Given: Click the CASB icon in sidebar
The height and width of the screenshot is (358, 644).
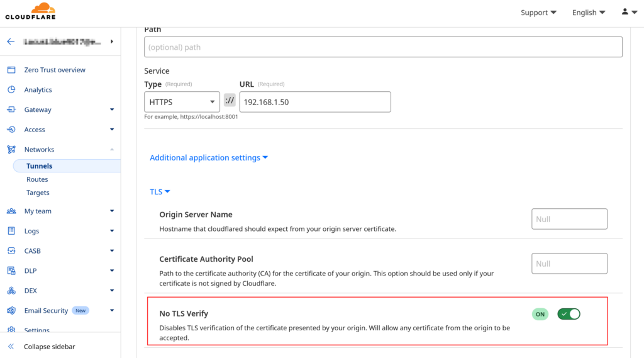Looking at the screenshot, I should 11,250.
